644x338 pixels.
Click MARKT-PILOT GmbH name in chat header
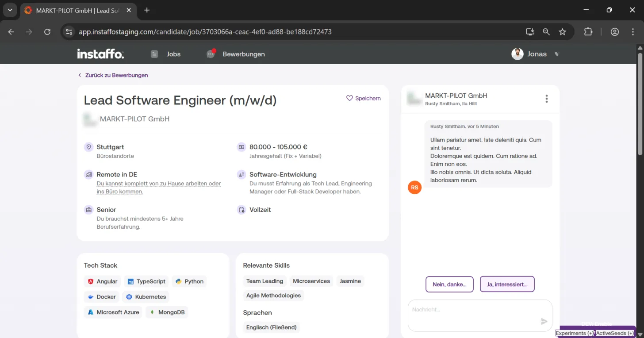[456, 96]
